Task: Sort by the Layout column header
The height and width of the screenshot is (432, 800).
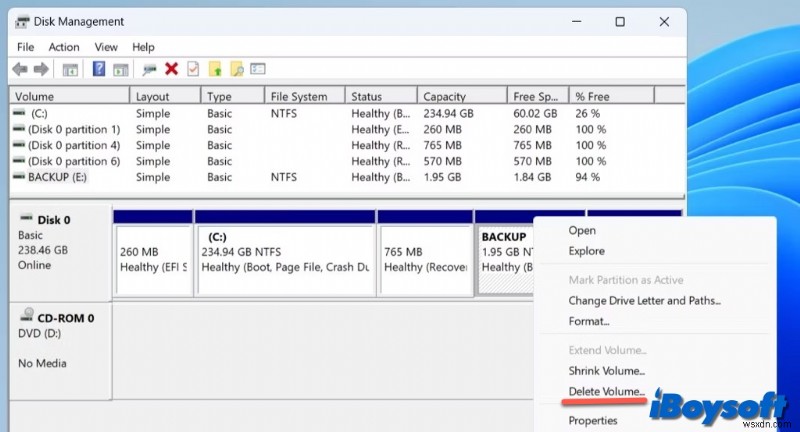Action: tap(165, 96)
